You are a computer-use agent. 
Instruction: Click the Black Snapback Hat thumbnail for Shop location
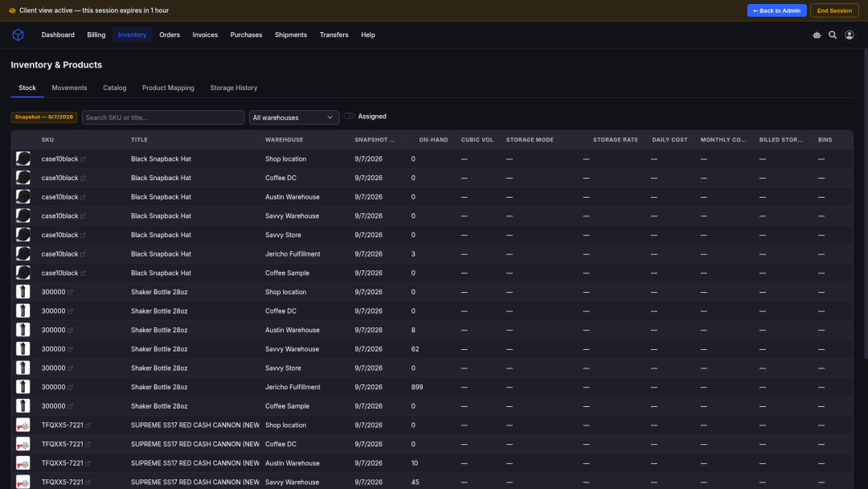pos(23,159)
